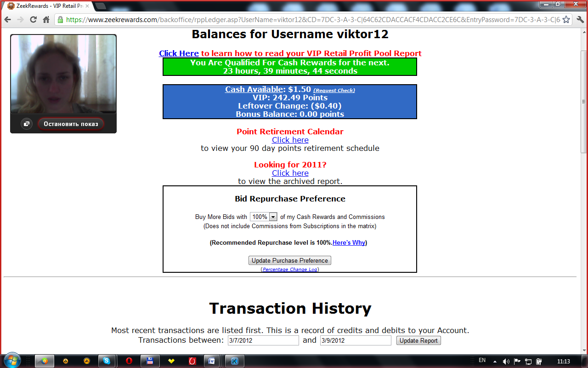The height and width of the screenshot is (368, 588).
Task: Click 'Bonus Balance: 0.00 points' text
Action: (x=290, y=114)
